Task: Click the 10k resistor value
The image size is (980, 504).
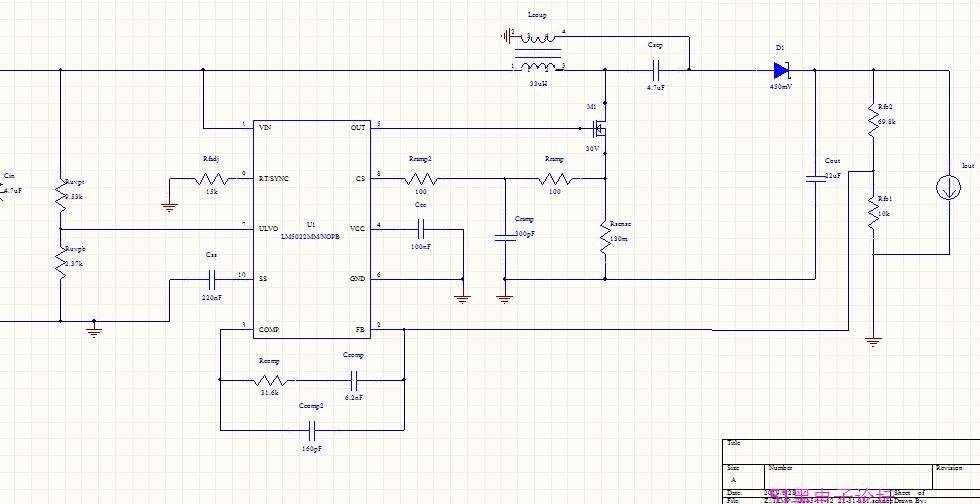Action: [884, 214]
